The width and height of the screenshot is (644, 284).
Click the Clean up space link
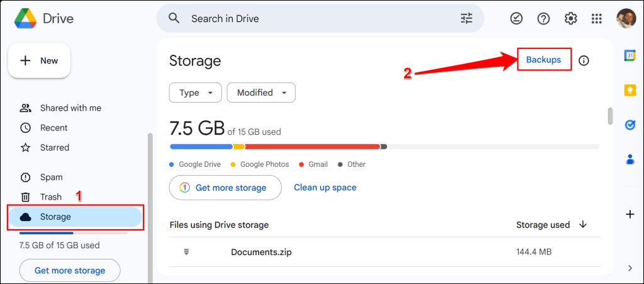pyautogui.click(x=325, y=188)
